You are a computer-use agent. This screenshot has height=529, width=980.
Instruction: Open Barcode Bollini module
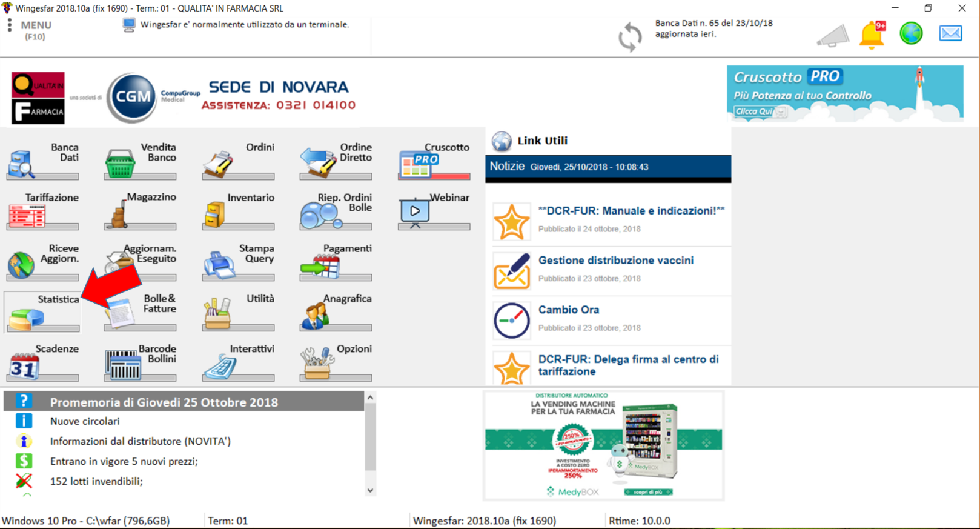[x=140, y=362]
